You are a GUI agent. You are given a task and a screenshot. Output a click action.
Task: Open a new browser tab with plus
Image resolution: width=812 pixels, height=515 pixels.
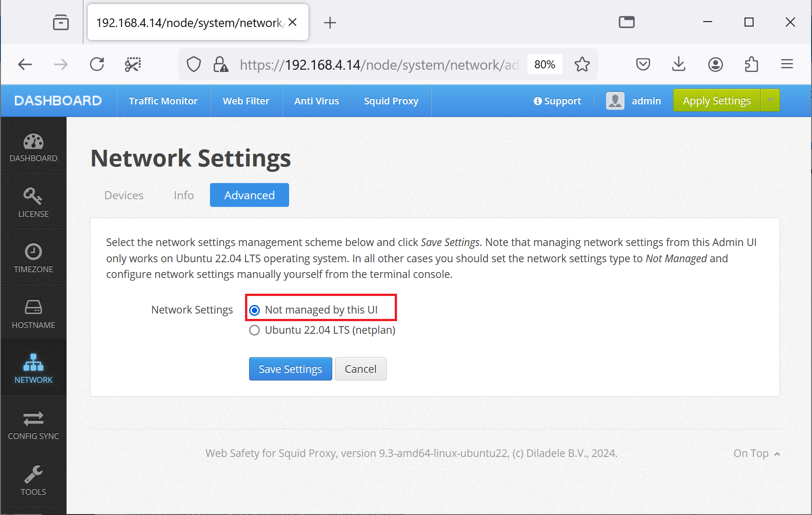click(x=330, y=22)
